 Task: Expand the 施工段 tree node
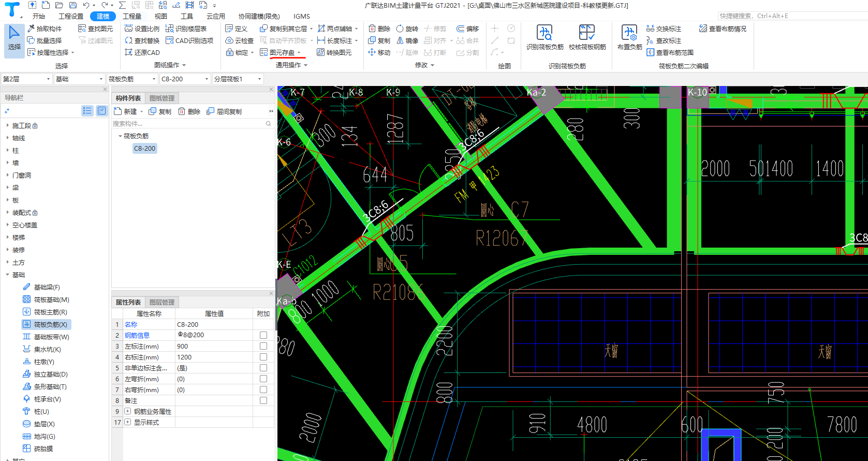(x=7, y=126)
